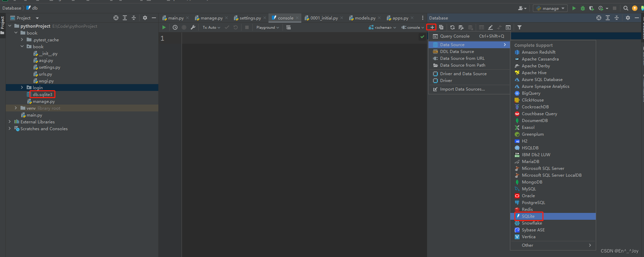Screen dimensions: 644x257
Task: Select urls.py in the project tree
Action: [x=45, y=74]
